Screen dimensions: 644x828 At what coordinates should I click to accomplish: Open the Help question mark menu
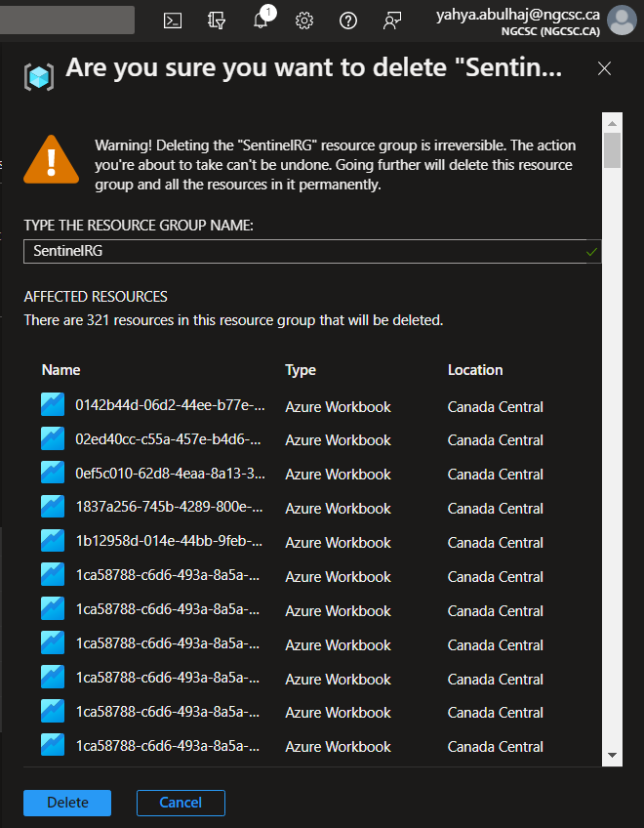coord(348,21)
